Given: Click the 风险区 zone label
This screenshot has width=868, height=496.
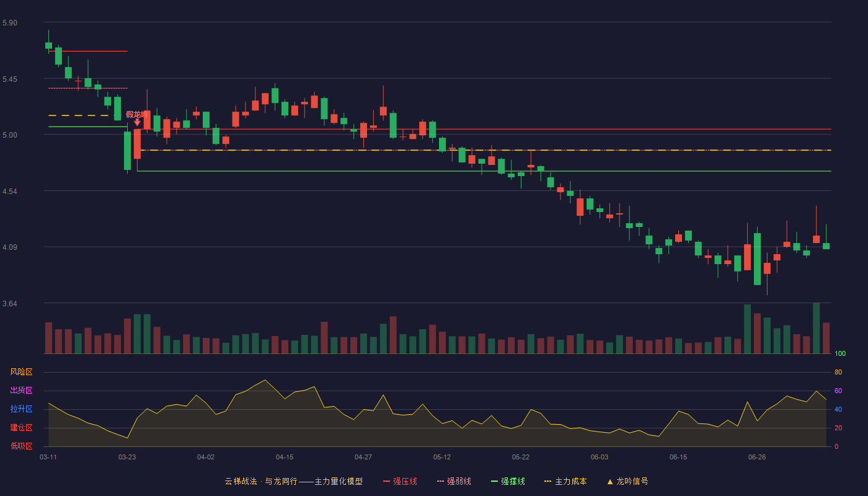Looking at the screenshot, I should pyautogui.click(x=21, y=372).
